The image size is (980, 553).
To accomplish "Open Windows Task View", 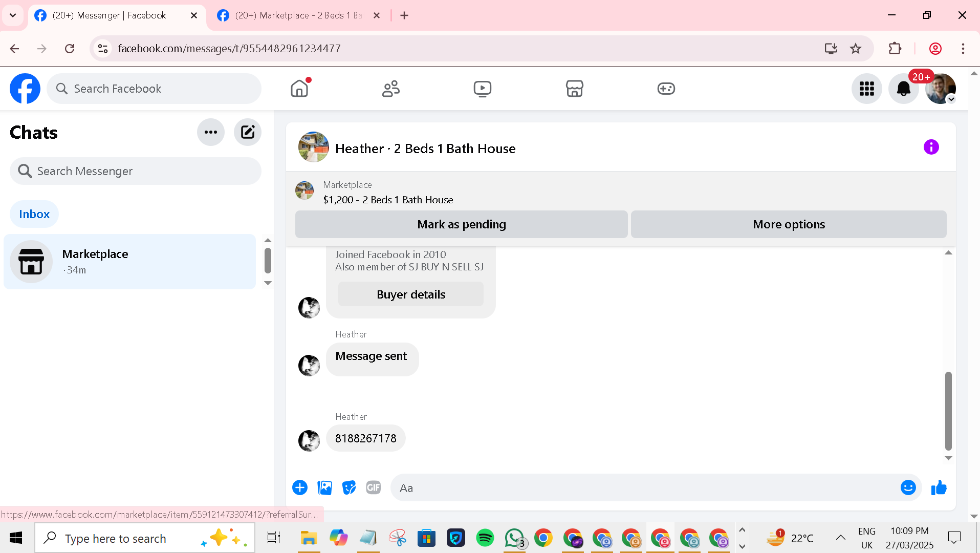I will [274, 538].
